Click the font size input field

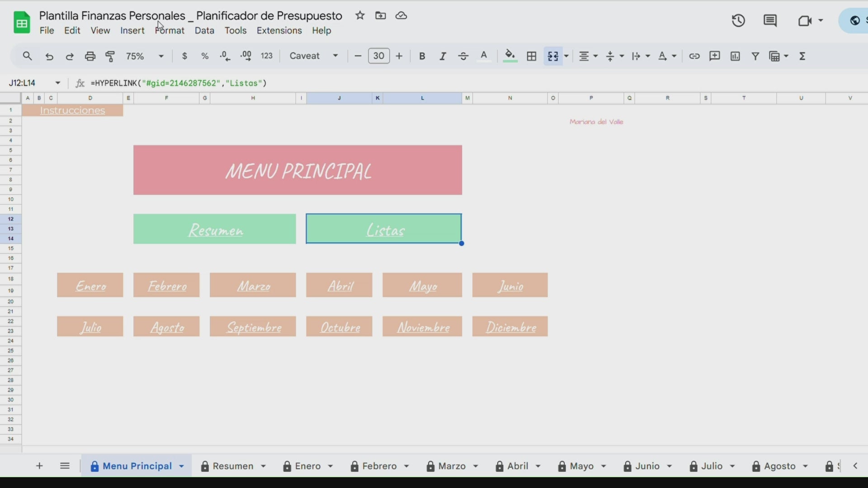[379, 56]
